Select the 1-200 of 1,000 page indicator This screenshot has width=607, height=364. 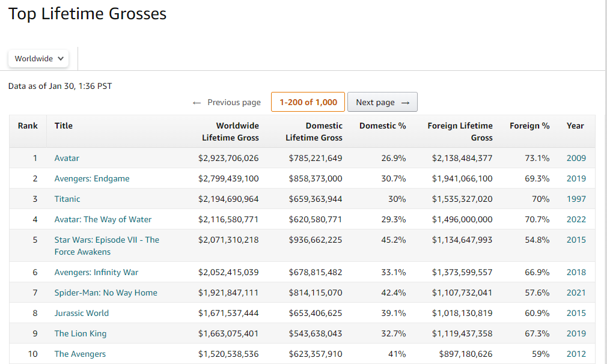[308, 102]
